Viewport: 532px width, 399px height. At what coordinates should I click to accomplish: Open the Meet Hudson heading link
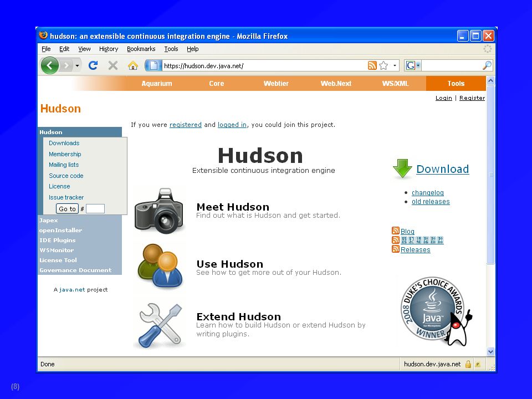233,207
